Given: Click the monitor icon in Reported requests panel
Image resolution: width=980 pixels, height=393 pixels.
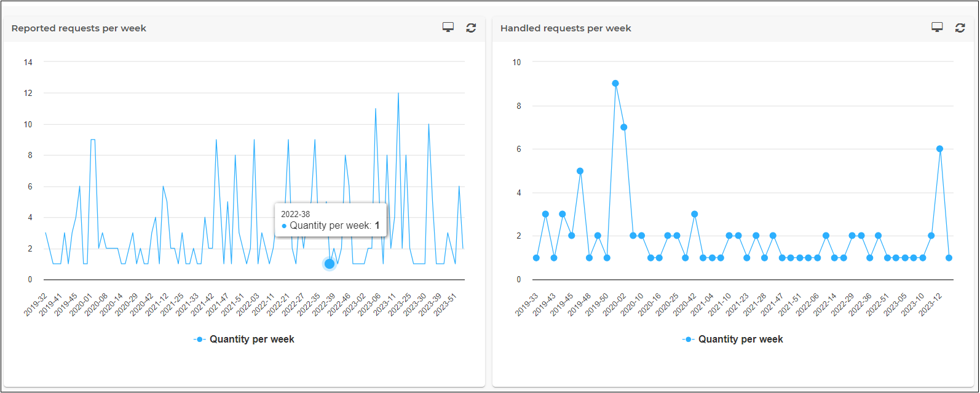Looking at the screenshot, I should pos(448,28).
